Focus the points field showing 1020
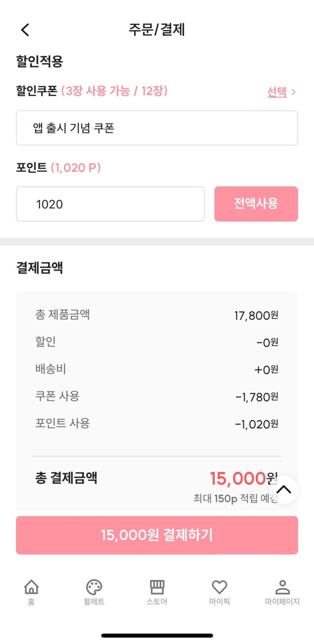Viewport: 314px width, 644px height. pos(110,204)
